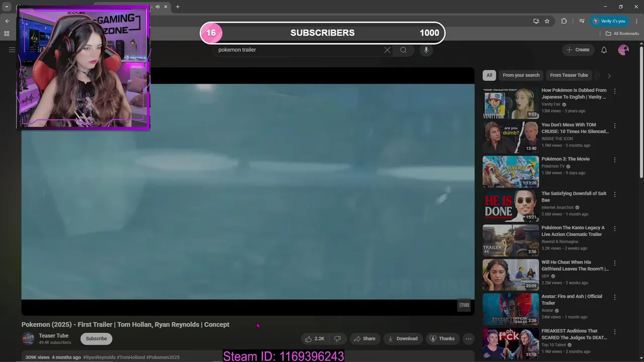Image resolution: width=644 pixels, height=362 pixels.
Task: Subscribe to Teaser Tube
Action: [96, 339]
